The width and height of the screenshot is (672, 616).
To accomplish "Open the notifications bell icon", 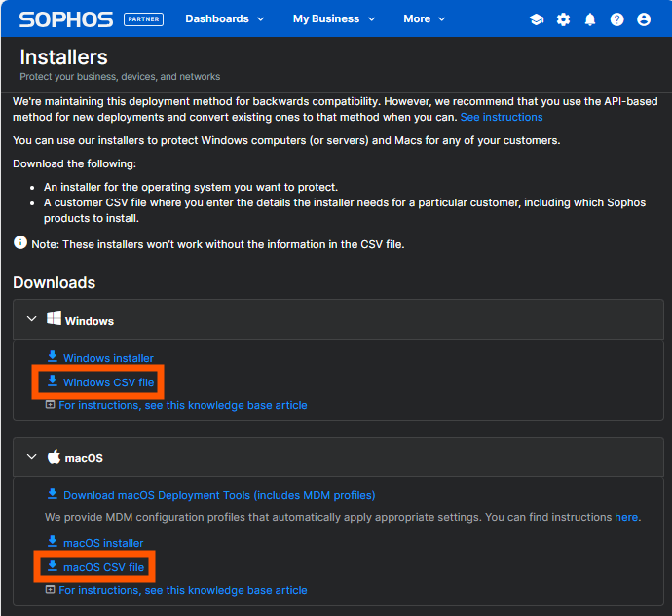I will coord(590,19).
